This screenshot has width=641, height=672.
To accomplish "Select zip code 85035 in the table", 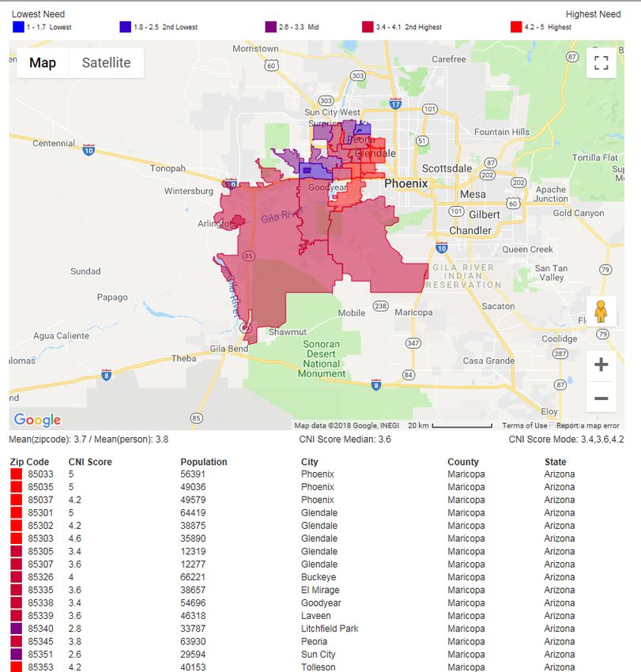I will click(41, 487).
